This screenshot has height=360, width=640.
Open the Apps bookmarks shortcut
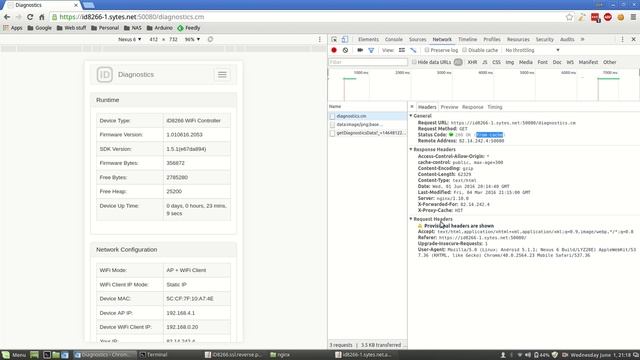coord(13,28)
